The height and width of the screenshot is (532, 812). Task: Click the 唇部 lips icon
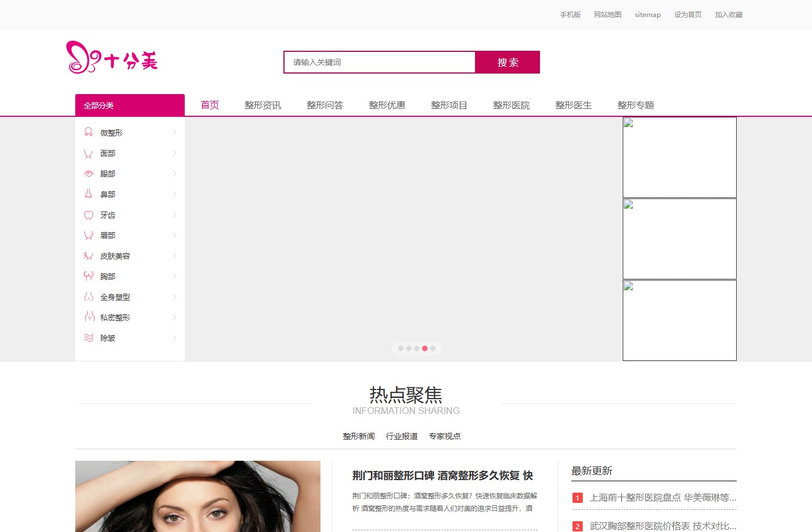click(x=88, y=235)
